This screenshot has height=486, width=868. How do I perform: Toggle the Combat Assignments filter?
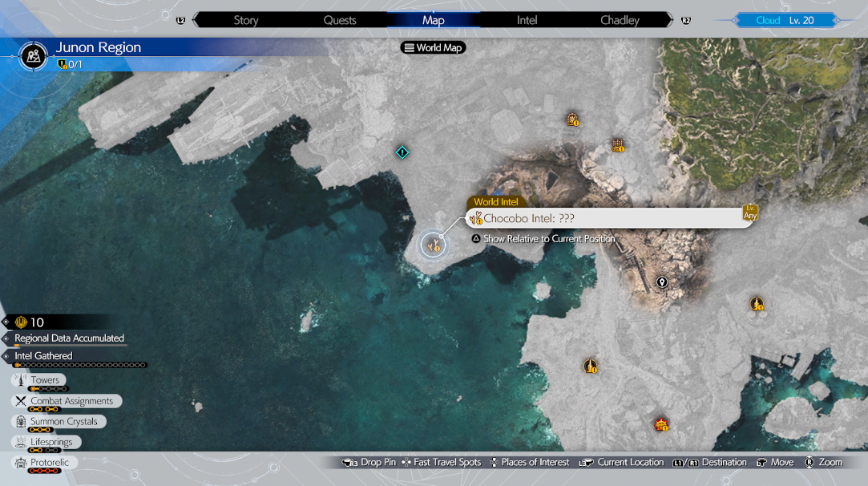click(67, 401)
